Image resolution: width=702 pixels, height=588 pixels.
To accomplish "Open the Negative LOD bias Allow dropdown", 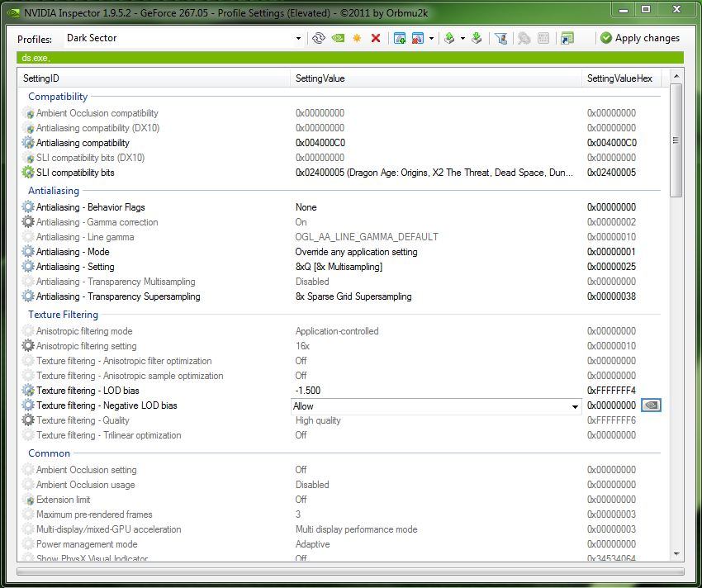I will click(575, 406).
